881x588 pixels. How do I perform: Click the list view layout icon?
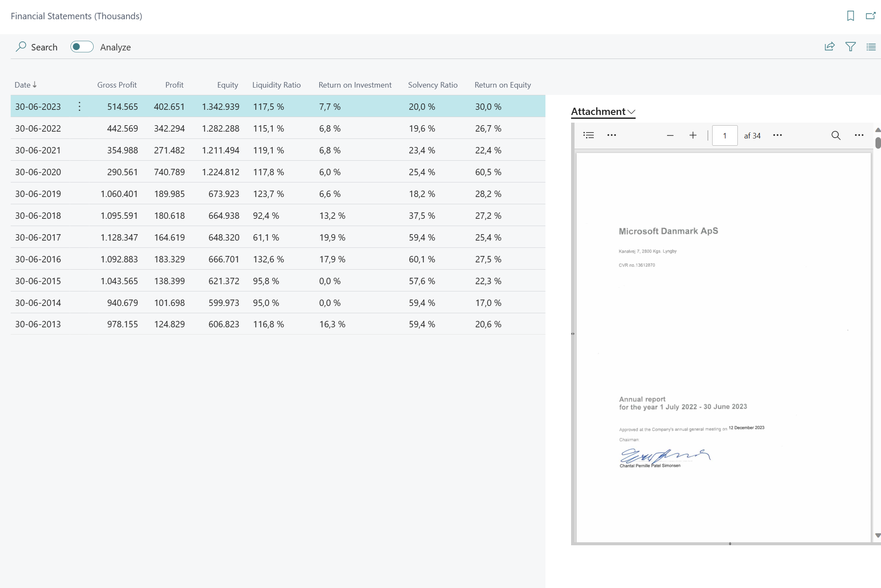click(x=871, y=47)
